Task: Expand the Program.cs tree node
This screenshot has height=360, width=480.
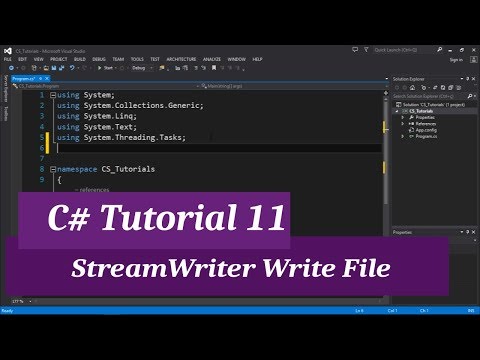Action: pyautogui.click(x=403, y=136)
